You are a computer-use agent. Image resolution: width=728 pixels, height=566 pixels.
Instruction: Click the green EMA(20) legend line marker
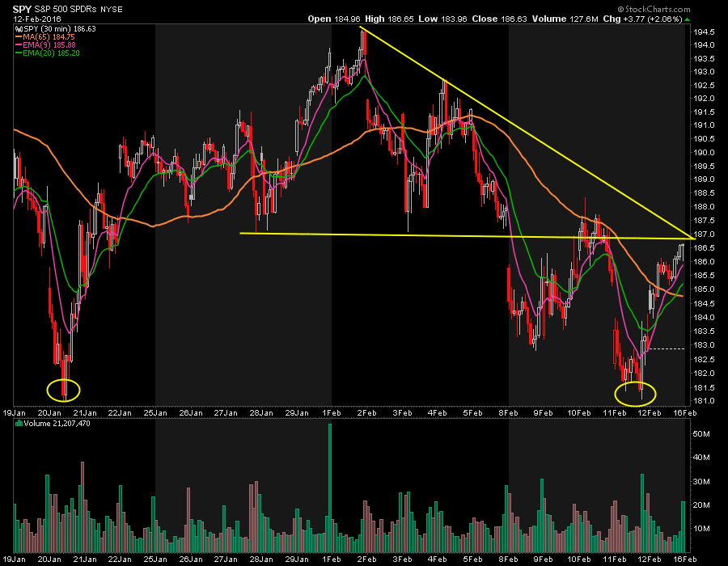(x=19, y=53)
